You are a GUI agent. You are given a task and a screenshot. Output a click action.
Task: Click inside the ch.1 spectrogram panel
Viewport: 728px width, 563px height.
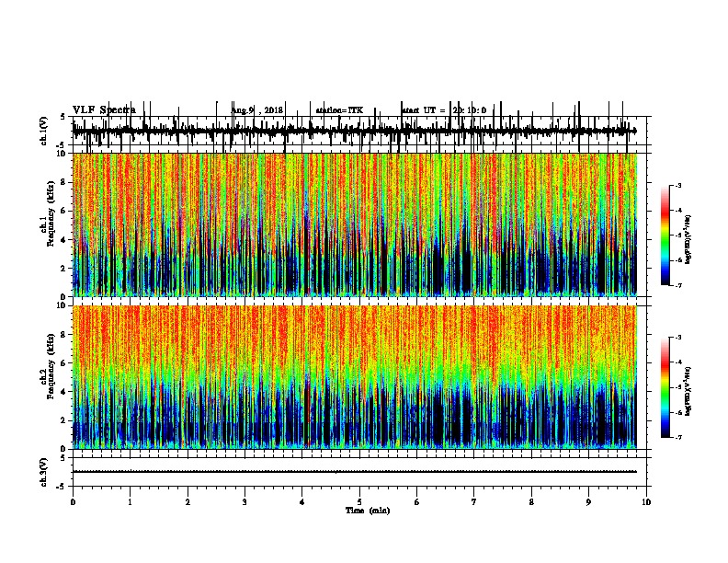click(x=354, y=224)
